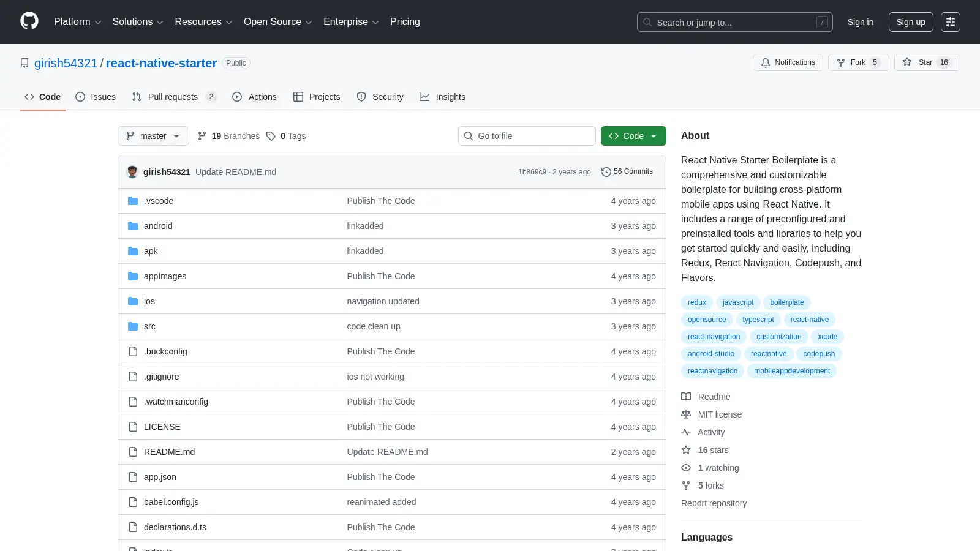
Task: Switch to the Code tab
Action: pos(43,97)
